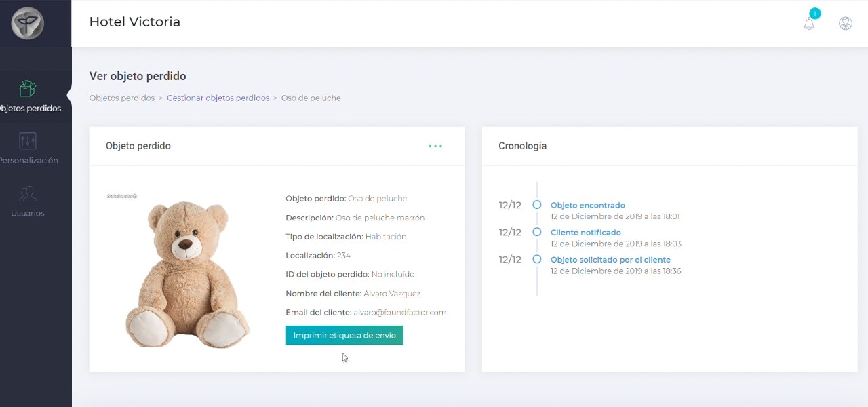Viewport: 868px width, 407px height.
Task: Click the alvaro@foundfactor.com email link
Action: point(400,313)
